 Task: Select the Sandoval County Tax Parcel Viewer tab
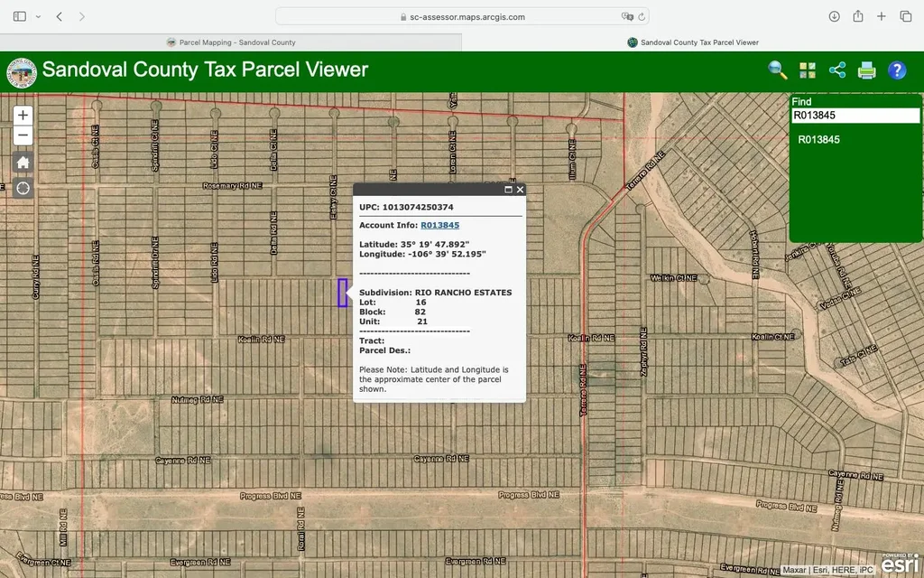point(693,42)
